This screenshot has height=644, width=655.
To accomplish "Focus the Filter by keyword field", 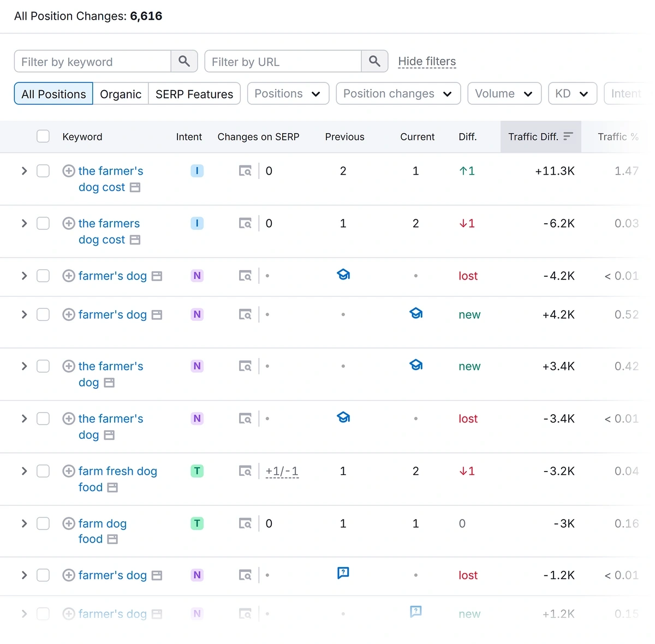I will tap(93, 61).
